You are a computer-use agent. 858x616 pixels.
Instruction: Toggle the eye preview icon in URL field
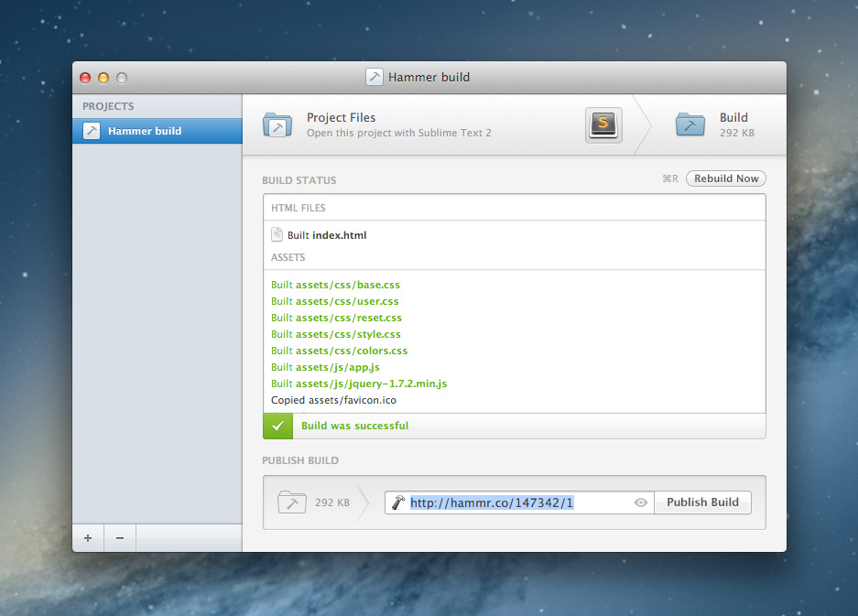641,503
